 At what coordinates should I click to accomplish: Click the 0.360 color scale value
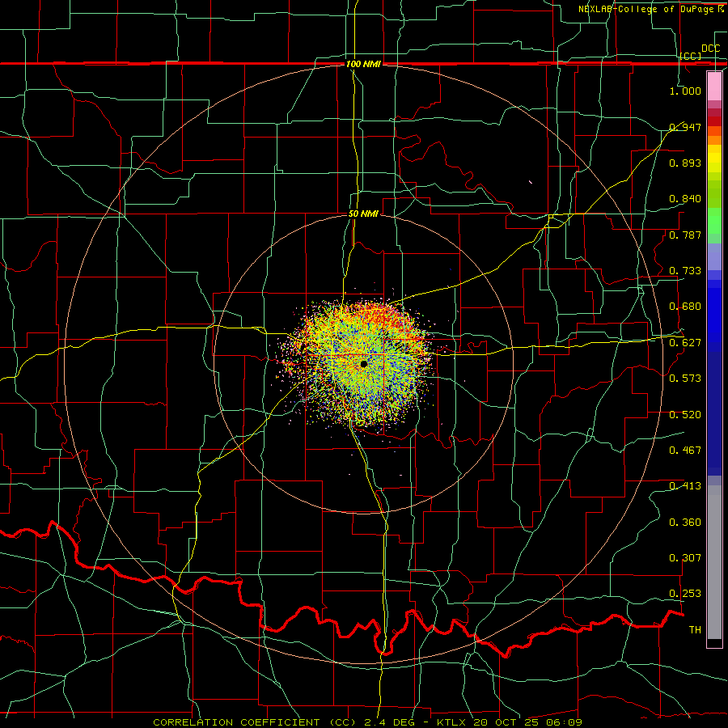685,523
